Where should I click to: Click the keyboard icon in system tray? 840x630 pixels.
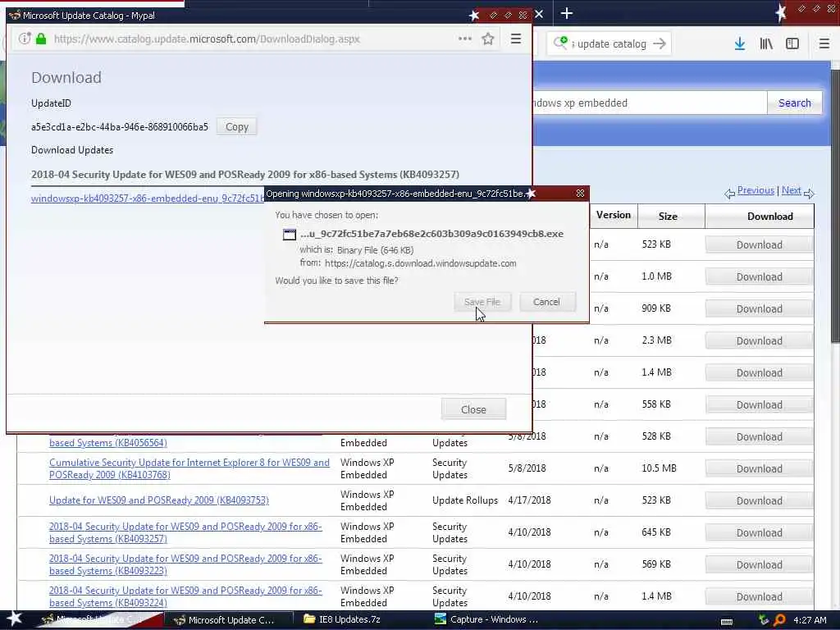(x=727, y=622)
